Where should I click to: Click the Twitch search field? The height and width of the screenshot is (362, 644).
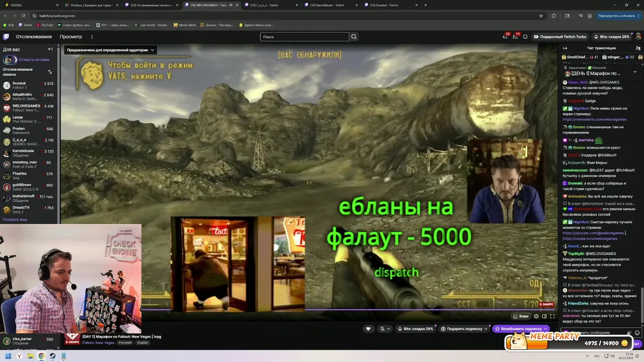tap(304, 37)
